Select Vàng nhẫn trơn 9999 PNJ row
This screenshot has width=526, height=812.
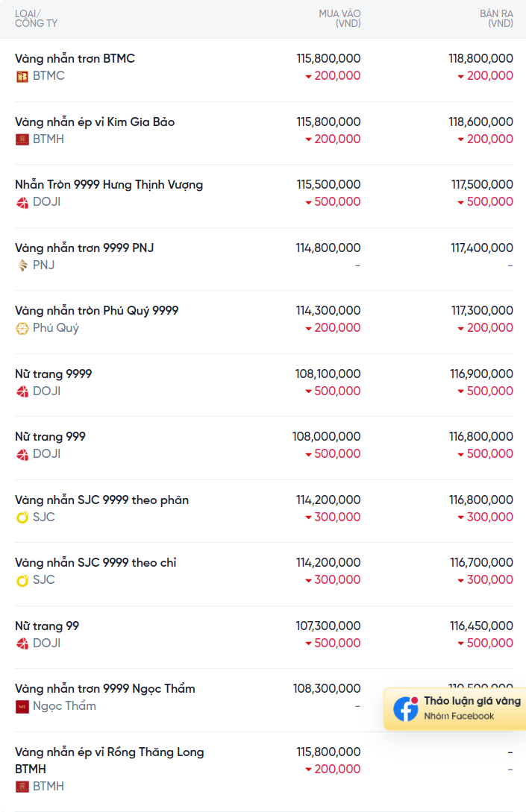pos(264,256)
